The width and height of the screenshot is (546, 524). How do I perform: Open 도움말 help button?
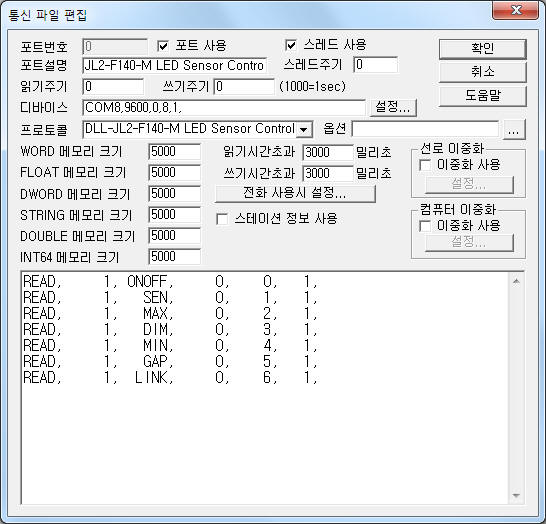pos(482,95)
